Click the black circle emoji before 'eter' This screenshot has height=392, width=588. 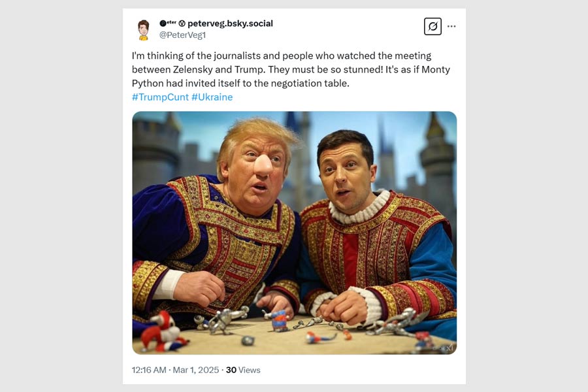163,24
